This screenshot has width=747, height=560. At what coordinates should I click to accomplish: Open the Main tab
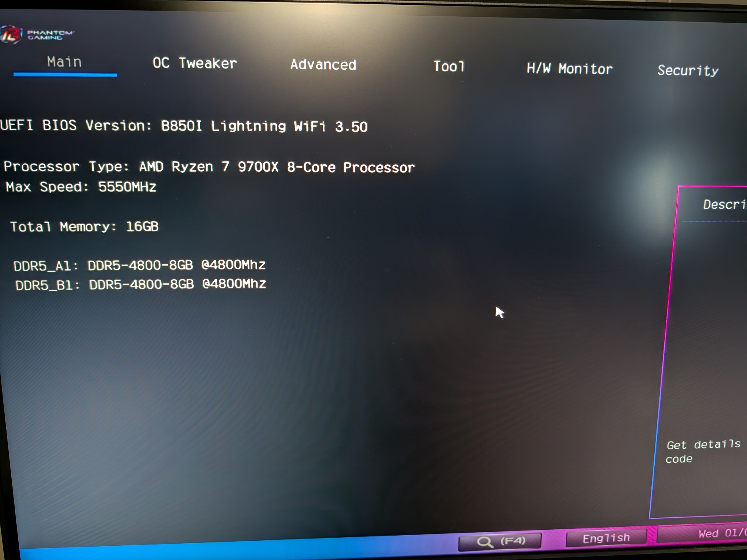[65, 62]
